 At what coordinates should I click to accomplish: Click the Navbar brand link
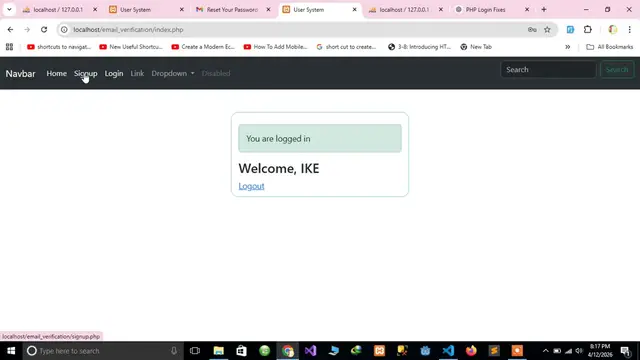tap(20, 73)
